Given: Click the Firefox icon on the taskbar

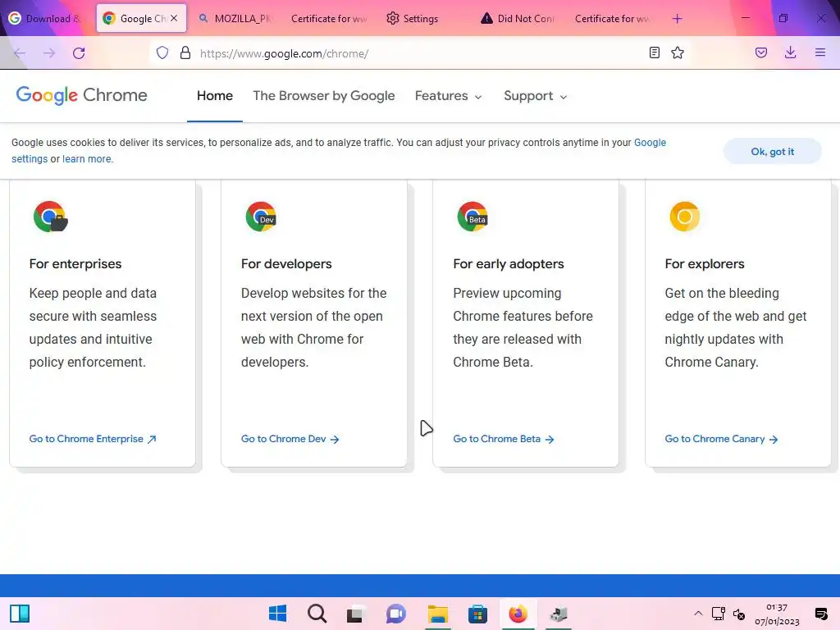Looking at the screenshot, I should (x=518, y=614).
